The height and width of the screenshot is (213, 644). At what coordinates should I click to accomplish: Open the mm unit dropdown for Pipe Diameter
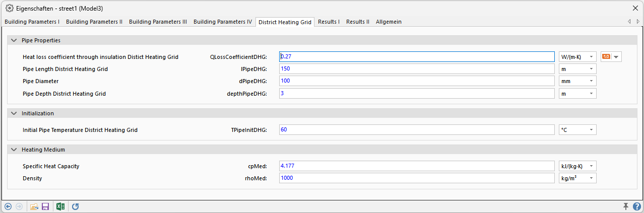coord(577,81)
